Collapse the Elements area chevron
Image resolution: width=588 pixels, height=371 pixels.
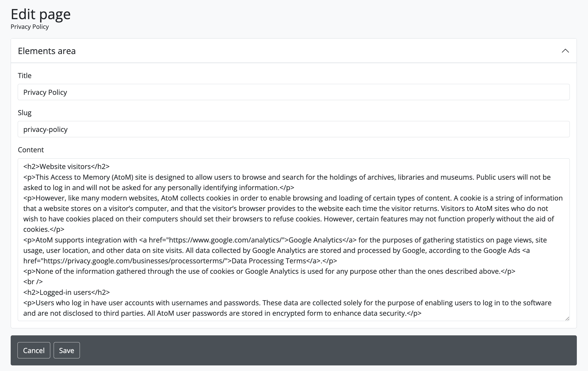(x=565, y=51)
